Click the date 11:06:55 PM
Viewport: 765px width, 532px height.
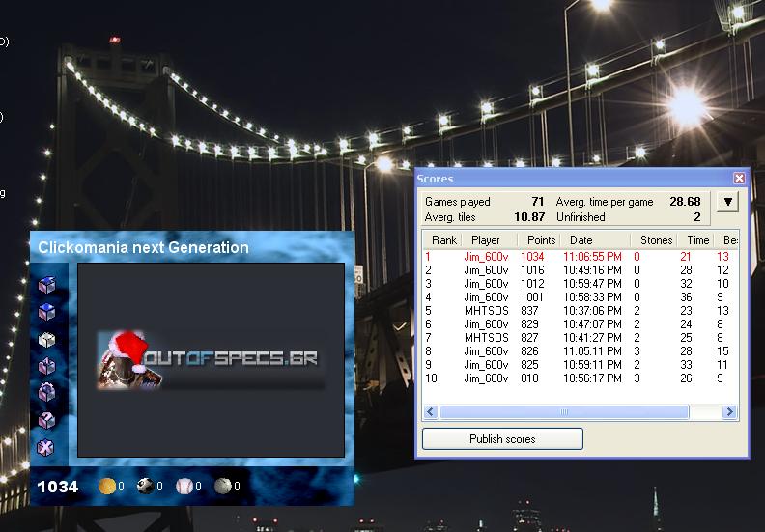(x=592, y=257)
